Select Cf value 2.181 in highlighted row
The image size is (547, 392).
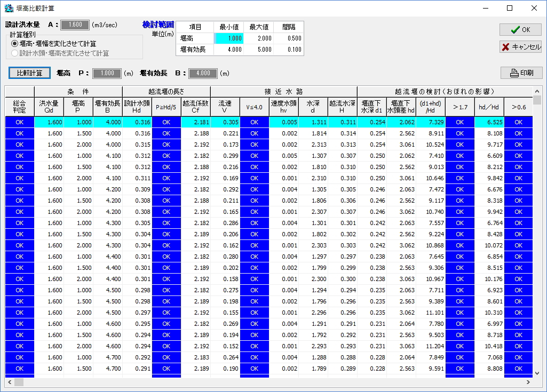(x=195, y=122)
